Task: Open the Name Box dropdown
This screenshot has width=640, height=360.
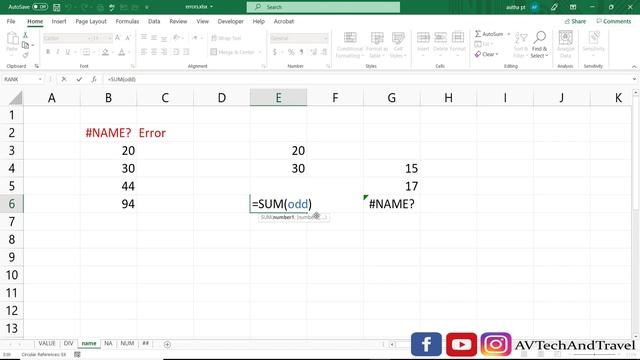Action: tap(40, 79)
